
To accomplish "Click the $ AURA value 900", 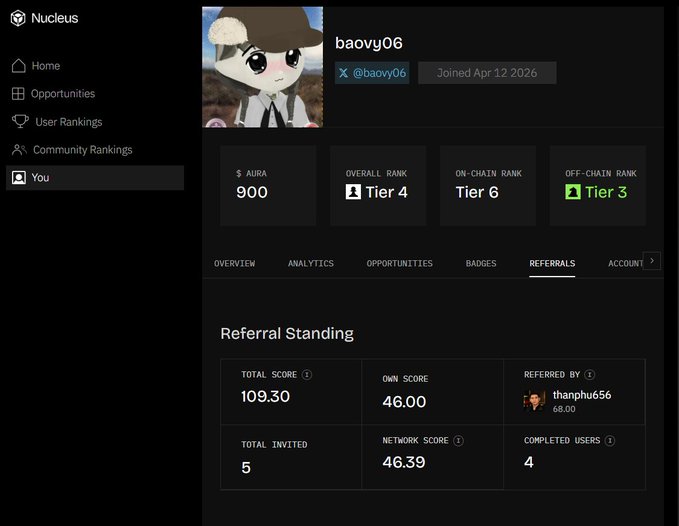I will click(252, 192).
